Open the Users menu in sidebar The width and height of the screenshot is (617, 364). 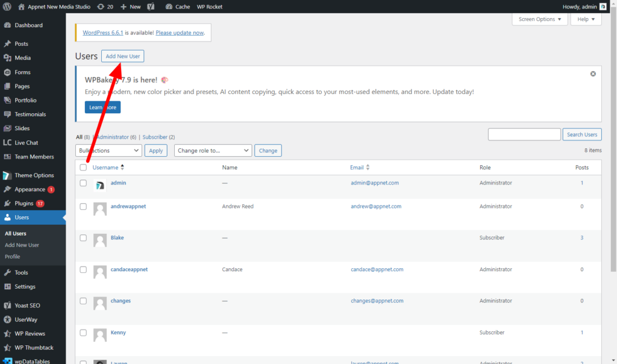coord(33,218)
